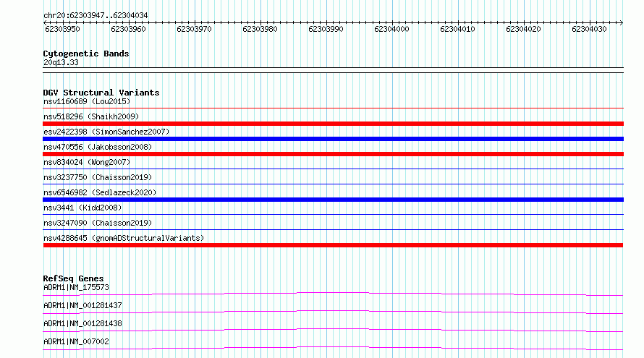Click the thin blue nsv834024 variant line
The width and height of the screenshot is (644, 358).
coord(333,169)
